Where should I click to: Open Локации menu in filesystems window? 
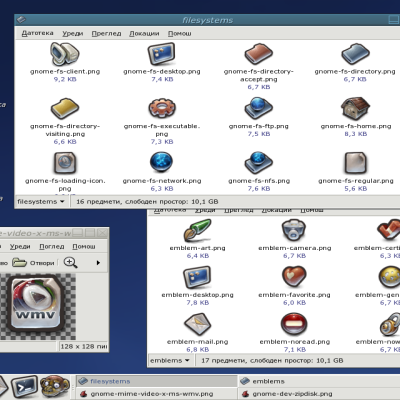tap(144, 33)
